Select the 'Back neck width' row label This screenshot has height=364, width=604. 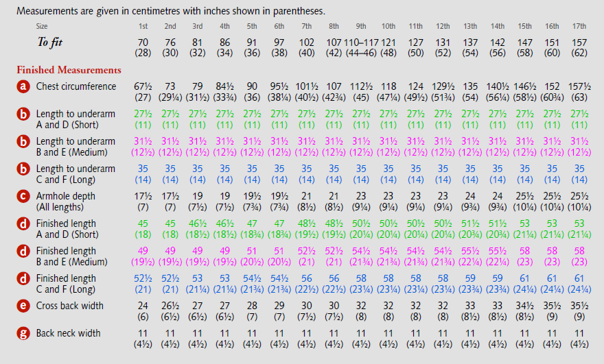(69, 333)
